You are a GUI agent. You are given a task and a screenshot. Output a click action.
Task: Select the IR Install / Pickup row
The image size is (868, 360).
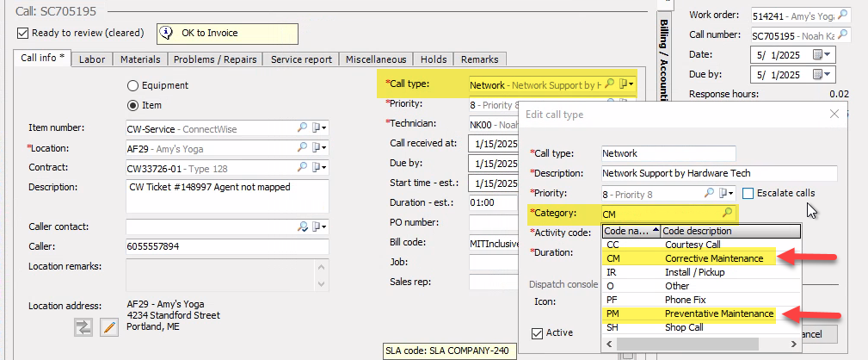coord(701,272)
